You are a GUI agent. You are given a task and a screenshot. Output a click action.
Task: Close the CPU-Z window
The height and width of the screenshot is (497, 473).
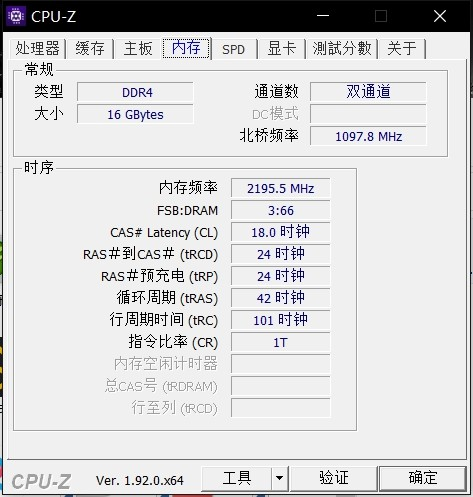[440, 16]
